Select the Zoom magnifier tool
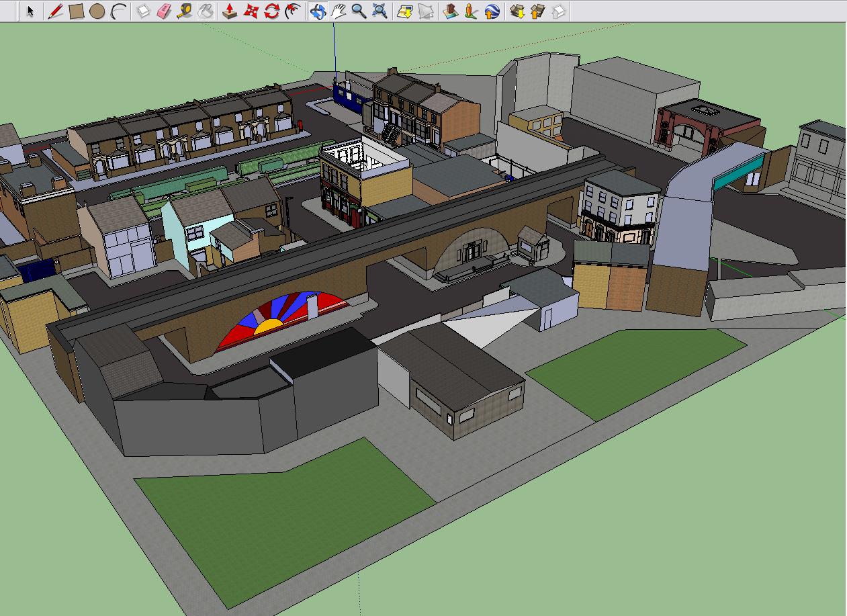This screenshot has width=847, height=616. click(359, 11)
